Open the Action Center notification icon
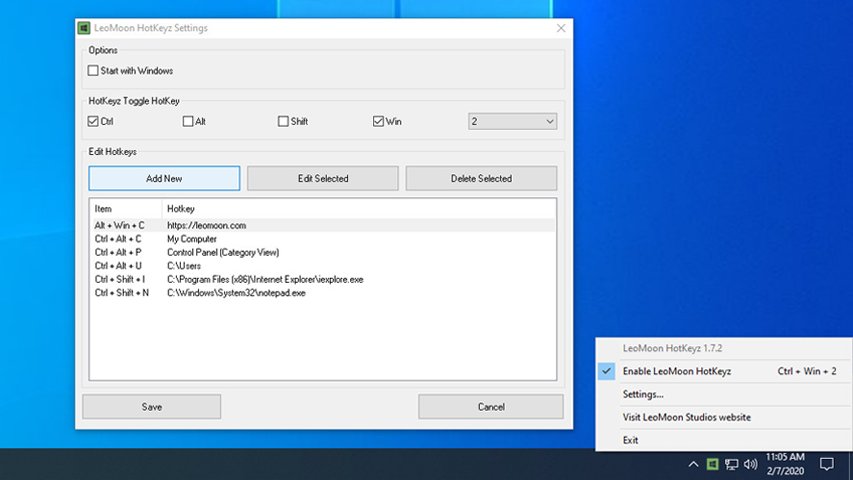This screenshot has height=480, width=853. click(x=827, y=464)
